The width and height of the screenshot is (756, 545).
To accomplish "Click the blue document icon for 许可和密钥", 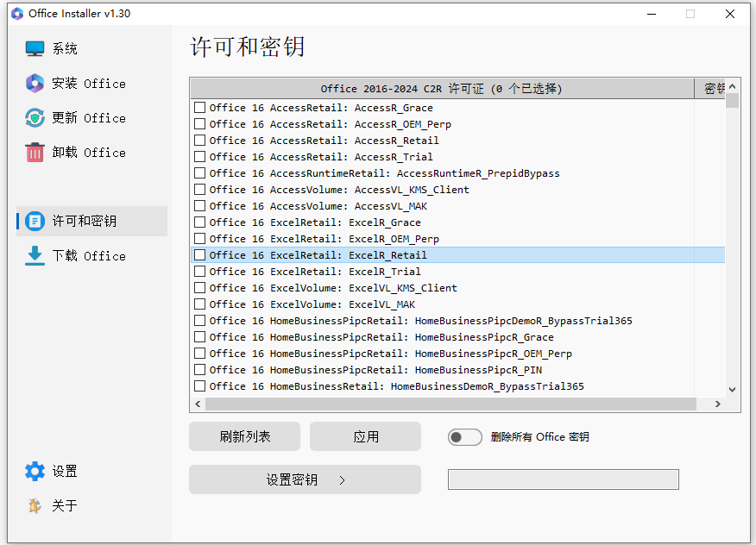I will point(35,221).
